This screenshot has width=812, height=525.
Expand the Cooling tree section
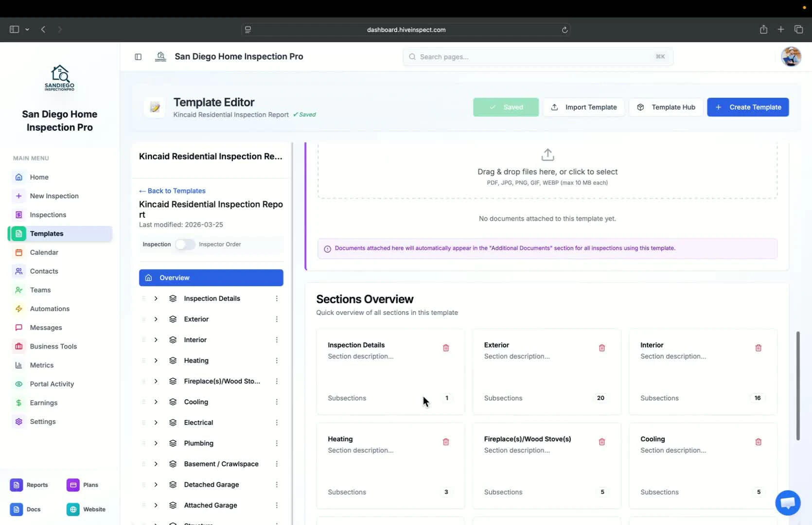156,402
